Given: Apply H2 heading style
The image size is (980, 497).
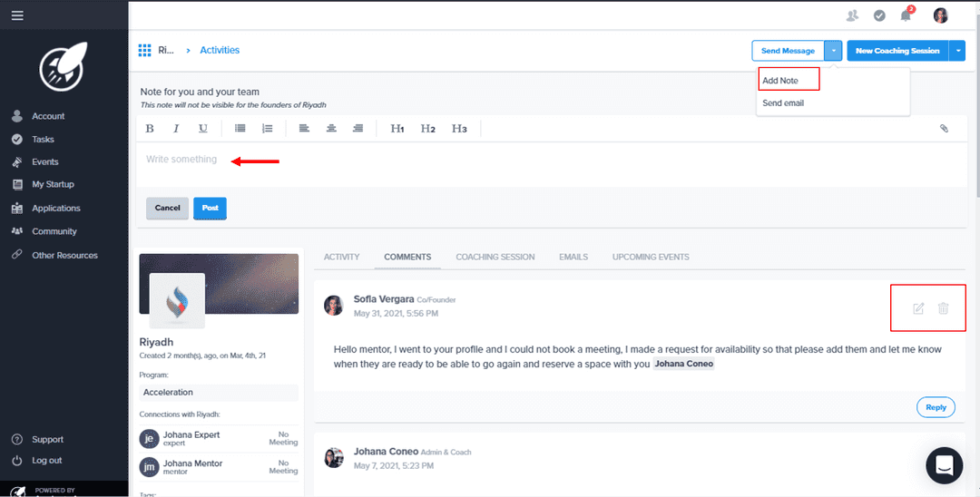Looking at the screenshot, I should (x=428, y=129).
